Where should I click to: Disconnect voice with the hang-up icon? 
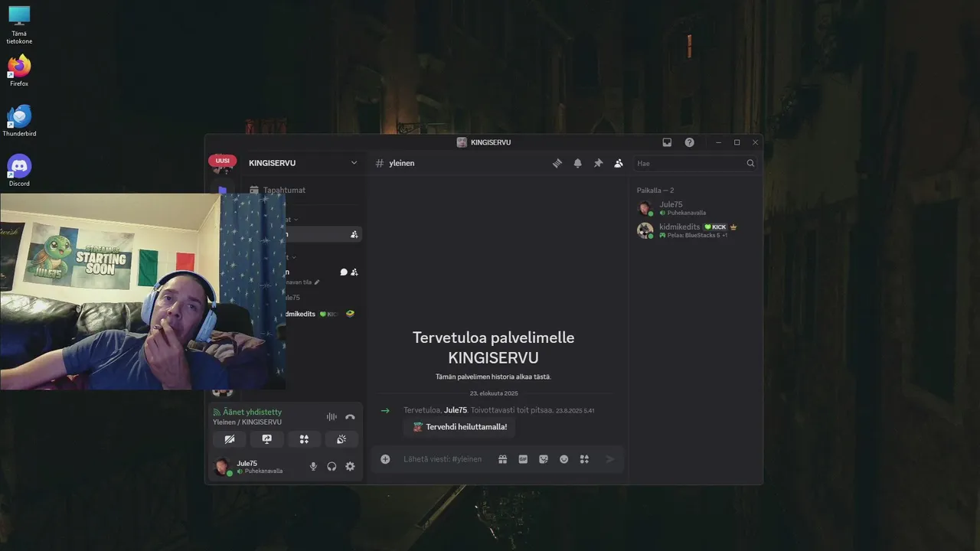tap(350, 417)
